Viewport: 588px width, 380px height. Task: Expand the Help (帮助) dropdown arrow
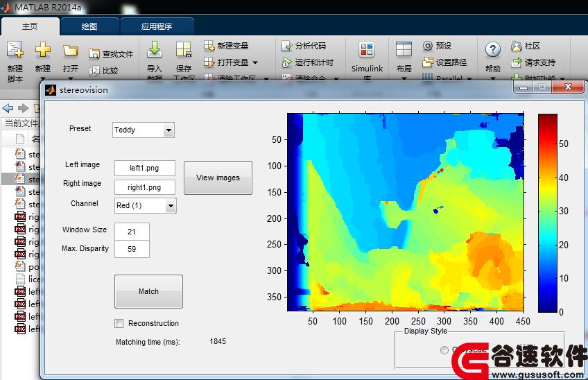(x=493, y=78)
